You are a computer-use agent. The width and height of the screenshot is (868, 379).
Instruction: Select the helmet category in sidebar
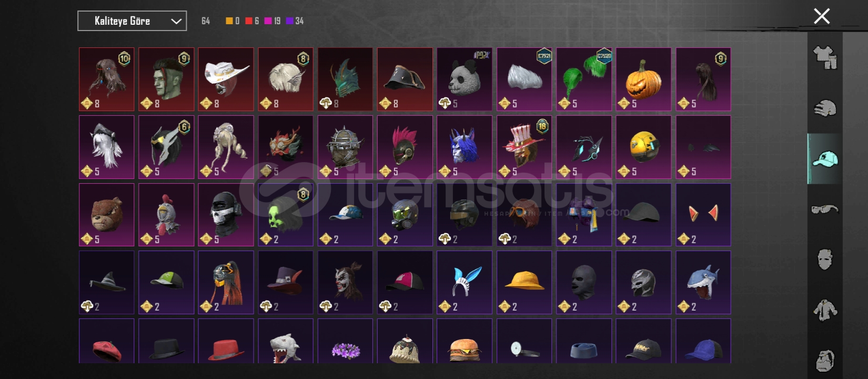(x=825, y=108)
